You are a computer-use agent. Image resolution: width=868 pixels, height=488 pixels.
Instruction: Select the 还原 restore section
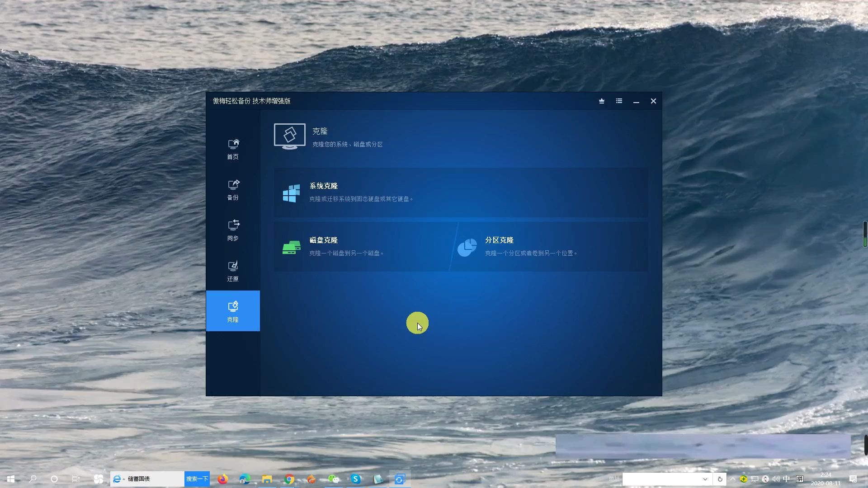coord(233,271)
